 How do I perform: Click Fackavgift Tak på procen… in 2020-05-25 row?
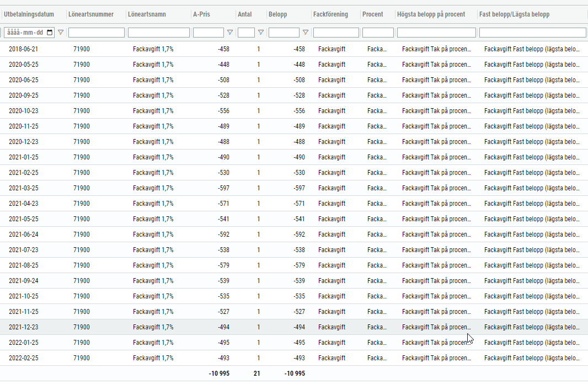tap(436, 65)
